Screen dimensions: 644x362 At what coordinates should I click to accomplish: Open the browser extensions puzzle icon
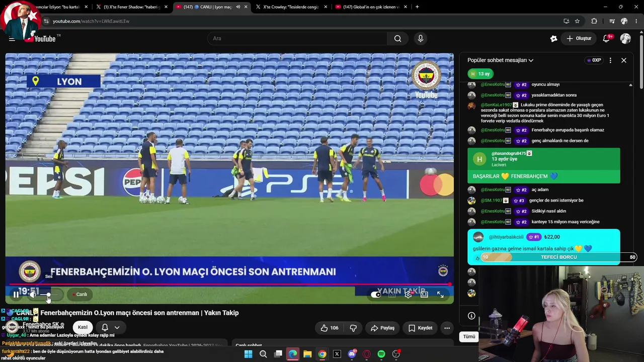click(x=594, y=21)
